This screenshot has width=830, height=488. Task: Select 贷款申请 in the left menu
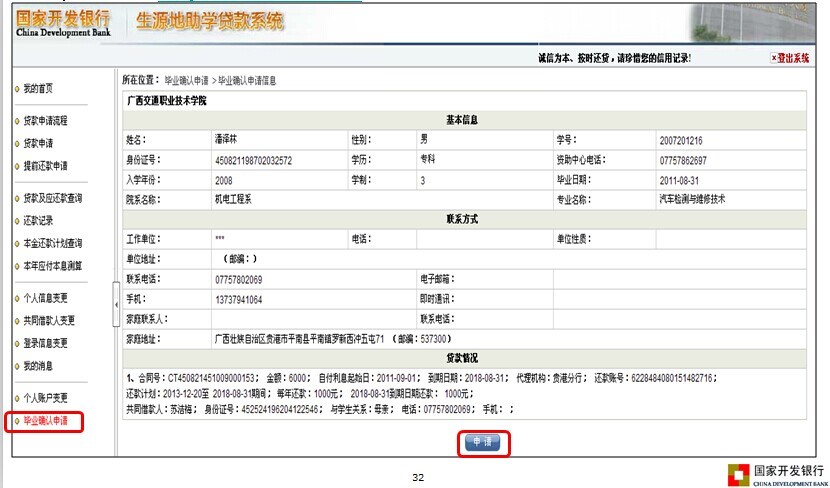click(x=38, y=143)
